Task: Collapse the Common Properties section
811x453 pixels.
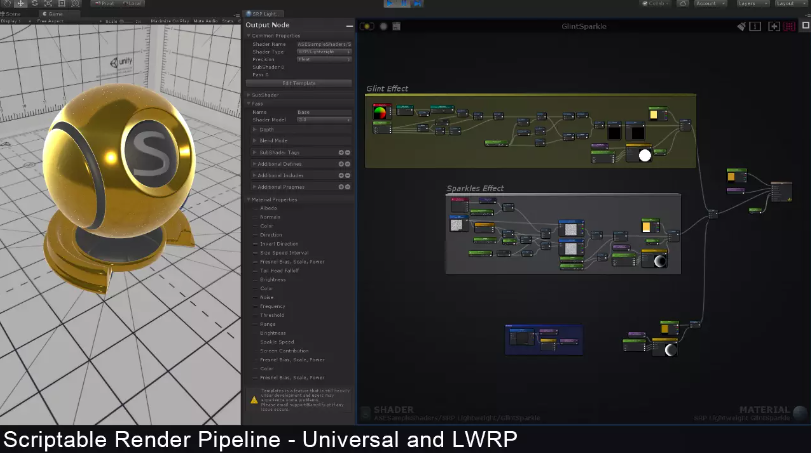Action: click(249, 36)
